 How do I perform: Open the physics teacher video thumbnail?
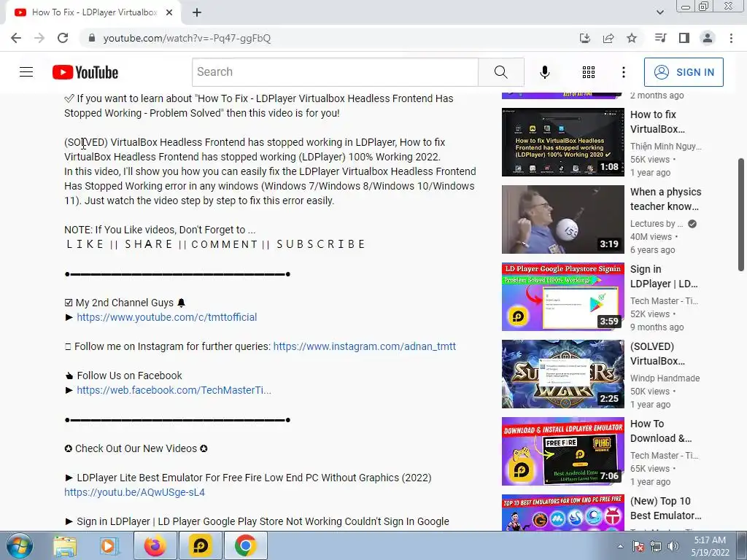pyautogui.click(x=562, y=219)
